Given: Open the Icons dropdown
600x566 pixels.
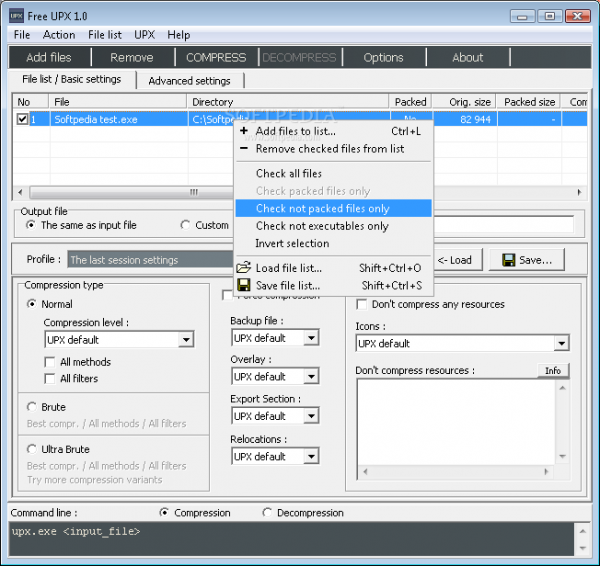Looking at the screenshot, I should pyautogui.click(x=561, y=343).
